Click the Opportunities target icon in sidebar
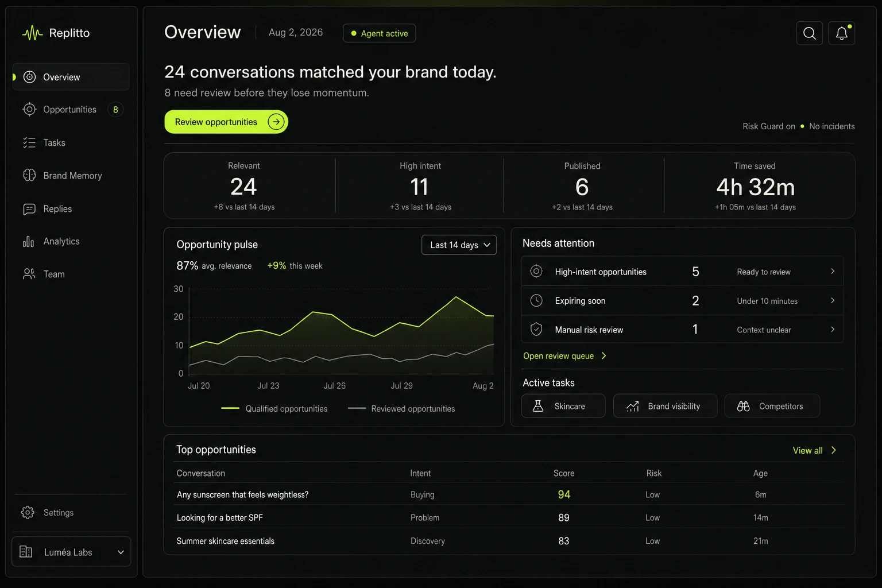The height and width of the screenshot is (588, 882). pos(29,109)
